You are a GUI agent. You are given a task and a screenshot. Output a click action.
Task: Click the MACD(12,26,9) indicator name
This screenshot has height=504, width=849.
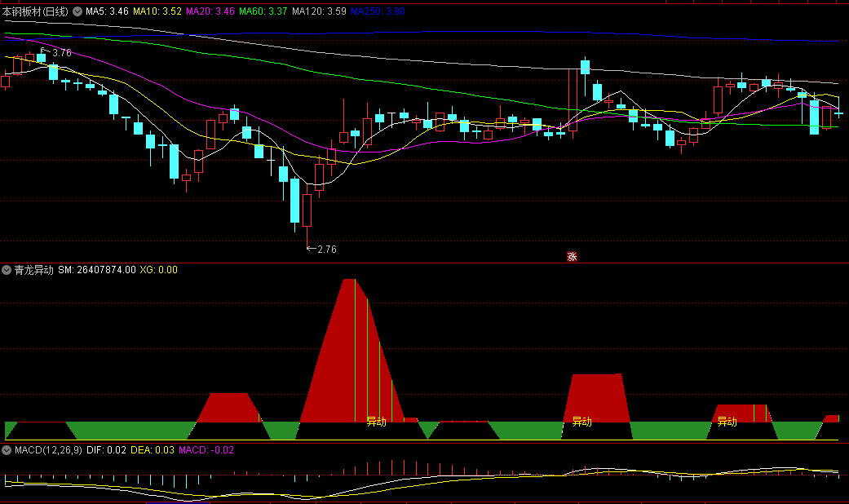[48, 450]
